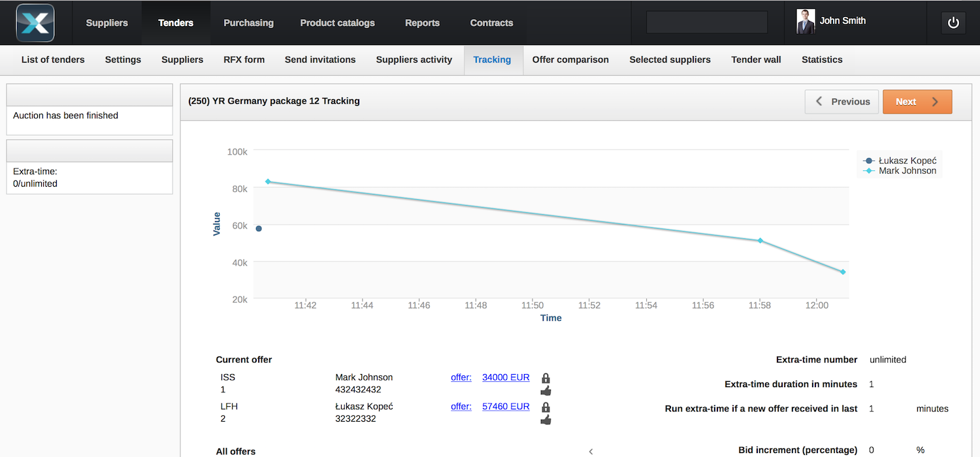Viewport: 980px width, 457px height.
Task: Go to the Next tender
Action: 917,102
